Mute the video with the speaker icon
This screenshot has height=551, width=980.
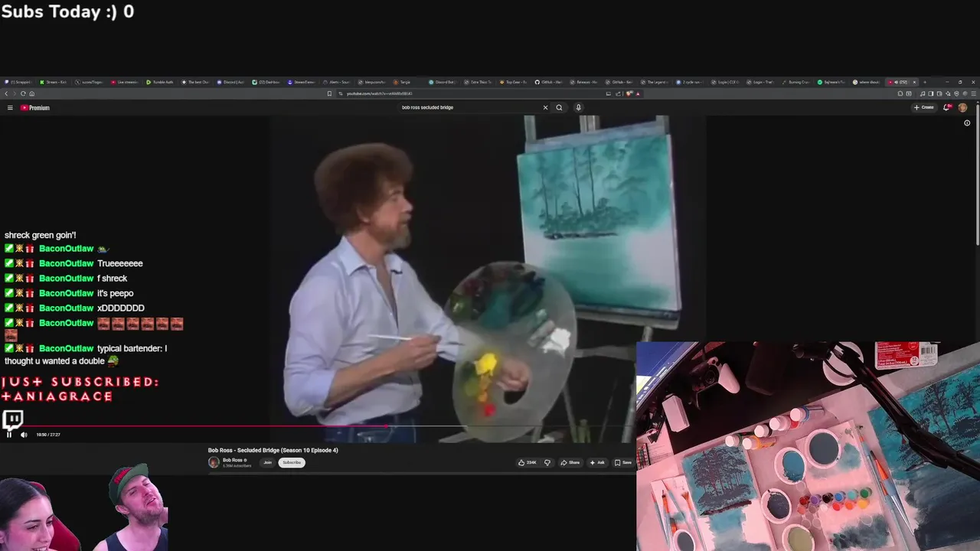click(x=24, y=435)
